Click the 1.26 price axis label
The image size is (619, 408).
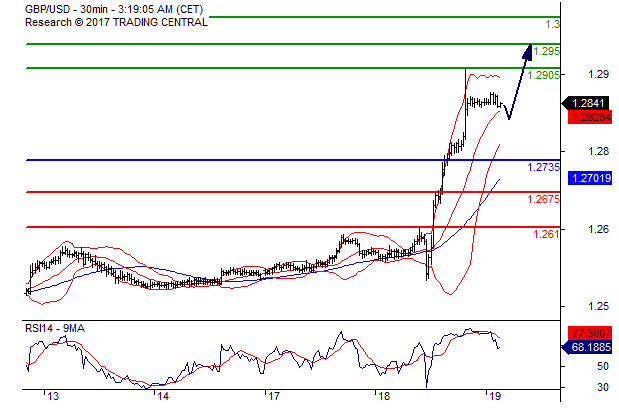click(598, 229)
